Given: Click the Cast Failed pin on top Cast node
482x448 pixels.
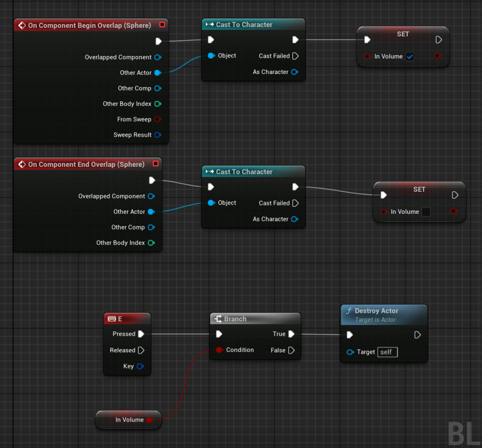Looking at the screenshot, I should [x=295, y=56].
